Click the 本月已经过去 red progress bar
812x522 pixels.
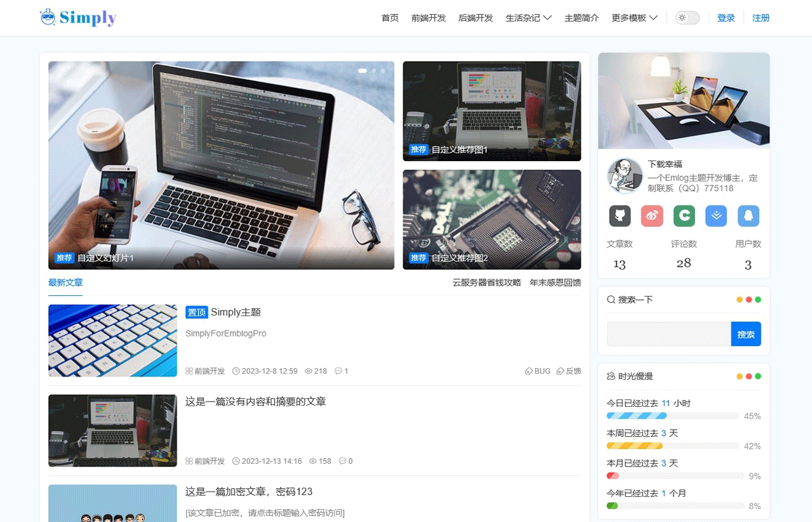point(675,476)
